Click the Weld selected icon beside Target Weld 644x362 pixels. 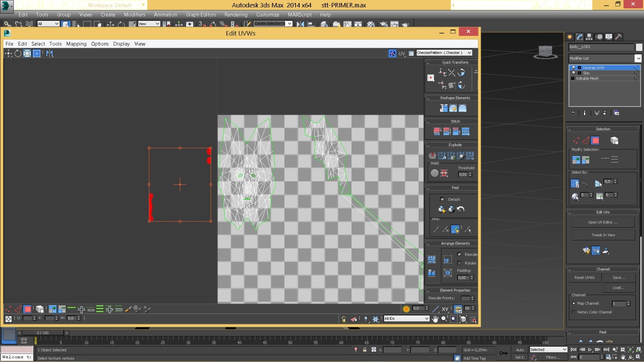pyautogui.click(x=444, y=173)
